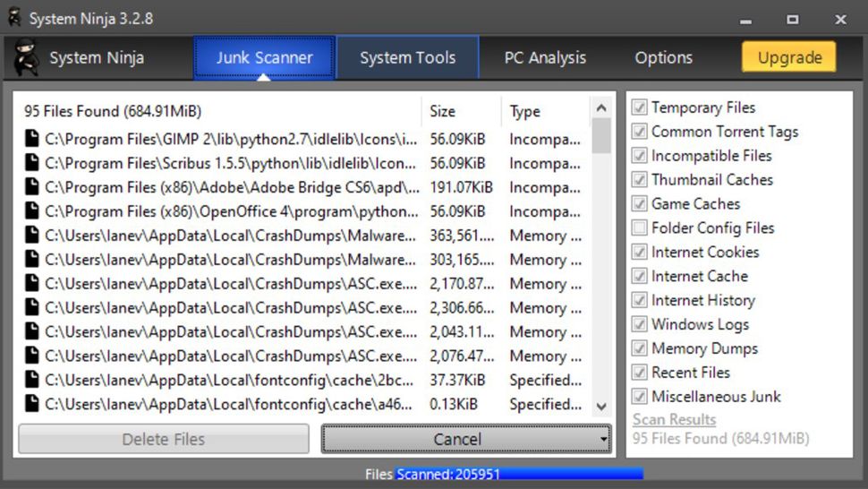
Task: Disable Recent Files scanning
Action: [x=640, y=373]
